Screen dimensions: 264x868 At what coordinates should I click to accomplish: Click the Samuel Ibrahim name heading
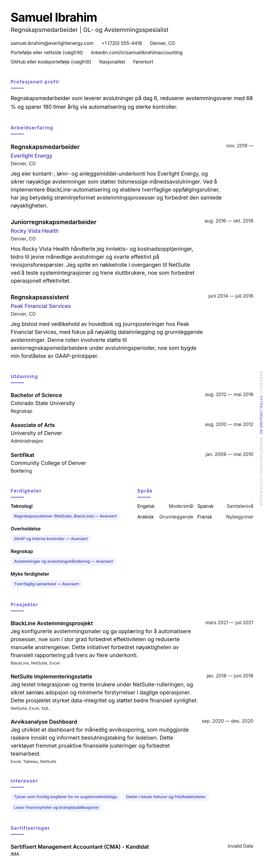[54, 17]
